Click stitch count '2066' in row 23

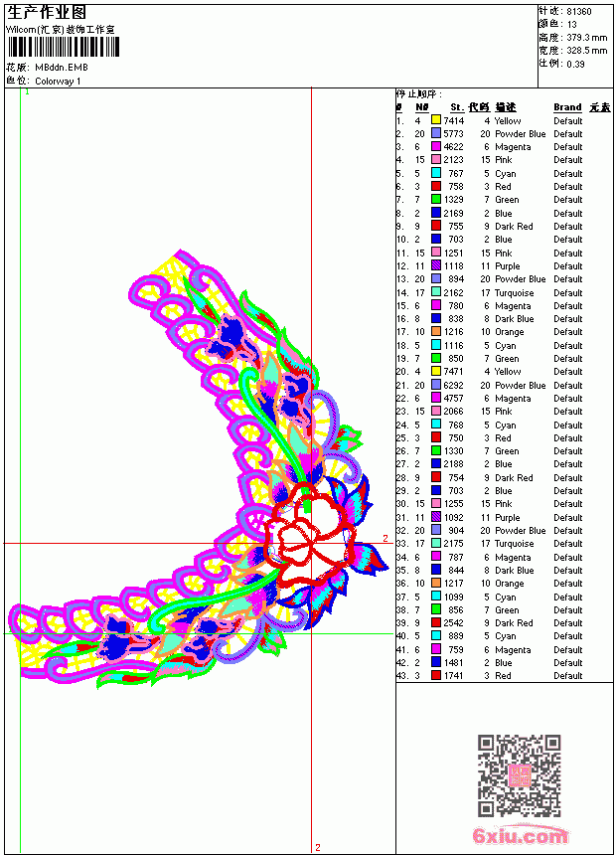point(453,412)
